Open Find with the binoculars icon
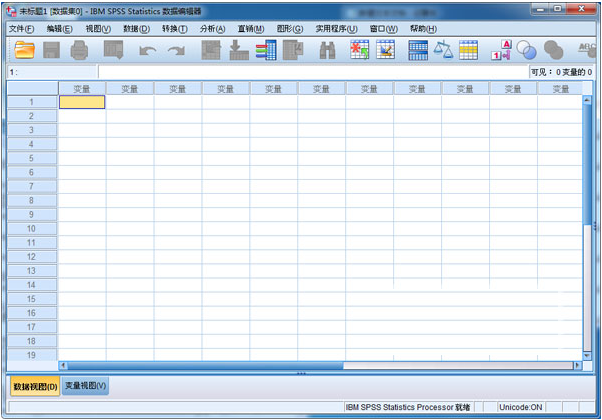Image resolution: width=602 pixels, height=420 pixels. [x=327, y=50]
